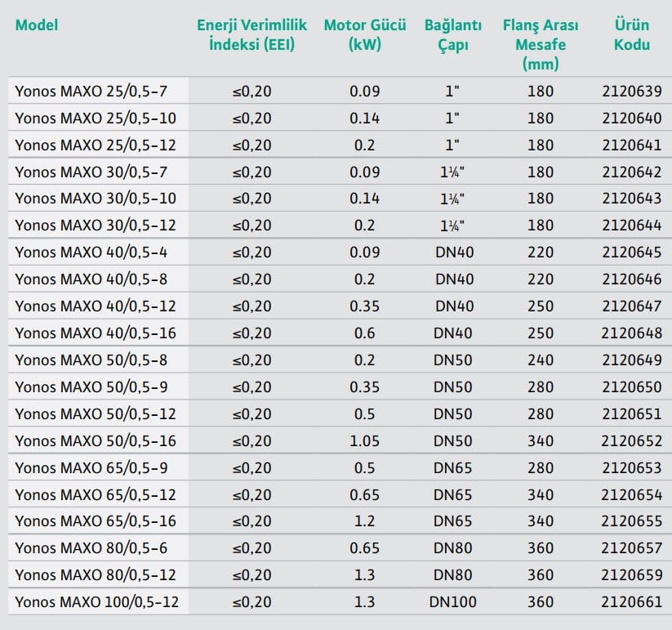Click product code 2120646
This screenshot has width=672, height=630.
632,279
